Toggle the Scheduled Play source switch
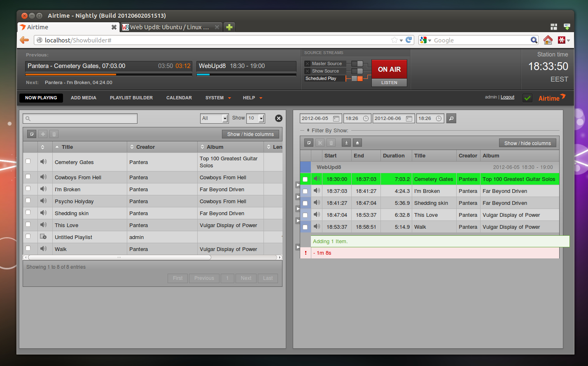 pyautogui.click(x=357, y=78)
